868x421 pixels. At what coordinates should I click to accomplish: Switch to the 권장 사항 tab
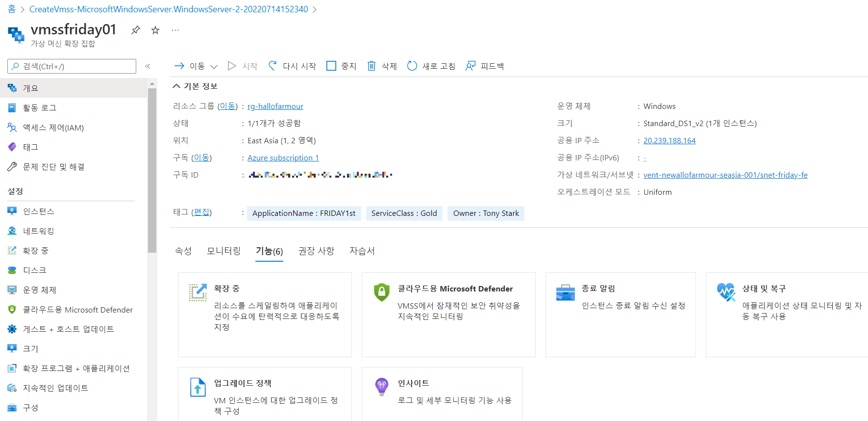pos(316,251)
